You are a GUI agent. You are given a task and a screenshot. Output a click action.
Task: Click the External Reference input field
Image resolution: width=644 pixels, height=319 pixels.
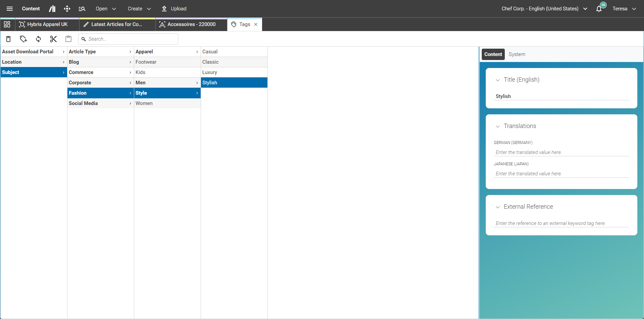(562, 223)
